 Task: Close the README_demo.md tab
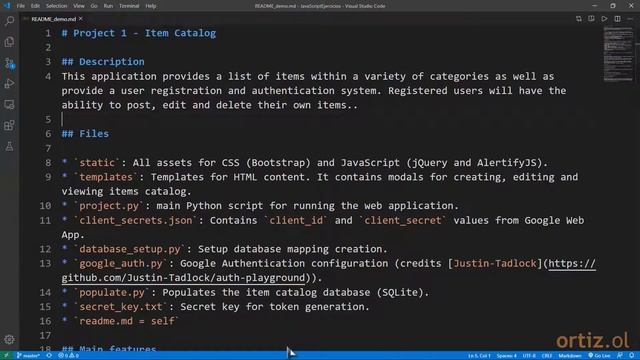pyautogui.click(x=81, y=19)
